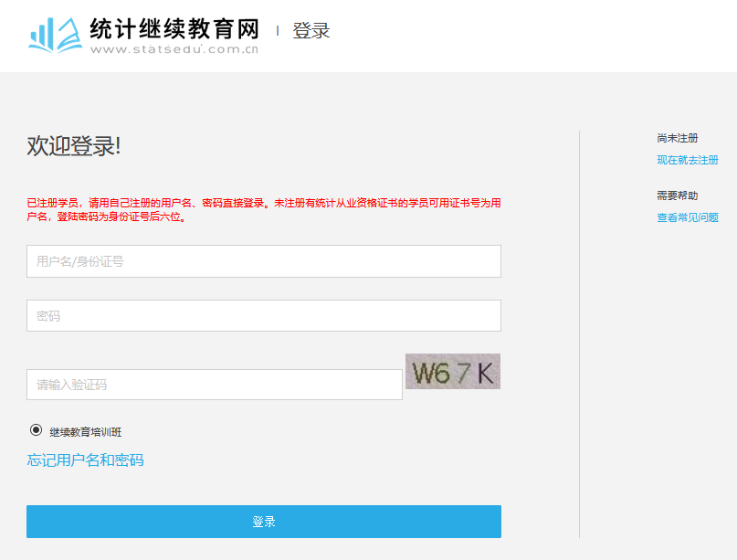The image size is (737, 560).
Task: Focus the 密码 password field
Action: 264,315
